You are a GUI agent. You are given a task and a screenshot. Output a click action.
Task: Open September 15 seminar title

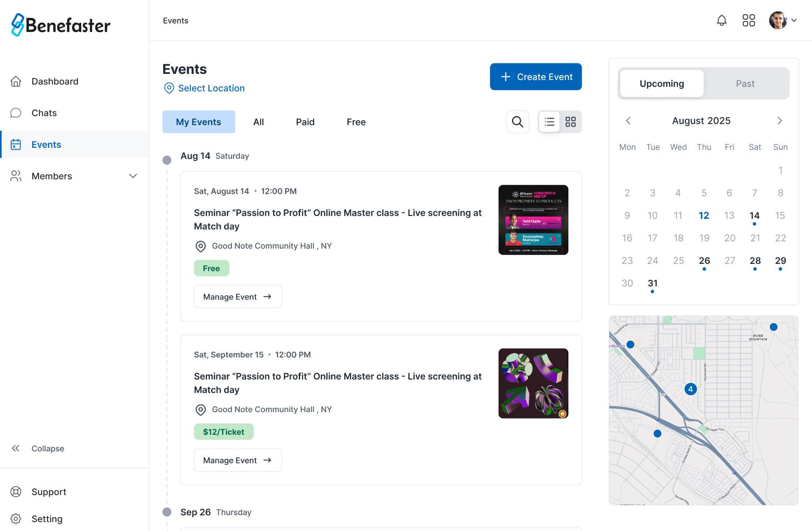tap(337, 383)
